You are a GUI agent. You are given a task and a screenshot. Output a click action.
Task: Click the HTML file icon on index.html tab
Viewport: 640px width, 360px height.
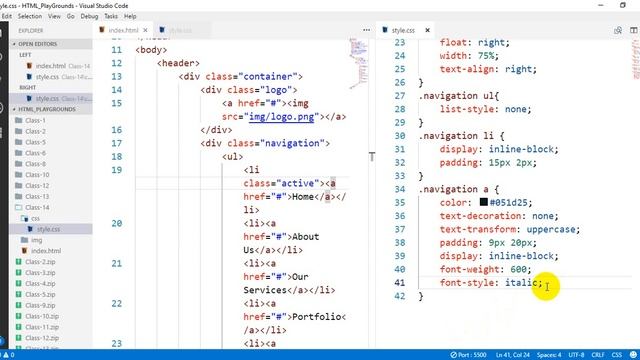pyautogui.click(x=102, y=30)
